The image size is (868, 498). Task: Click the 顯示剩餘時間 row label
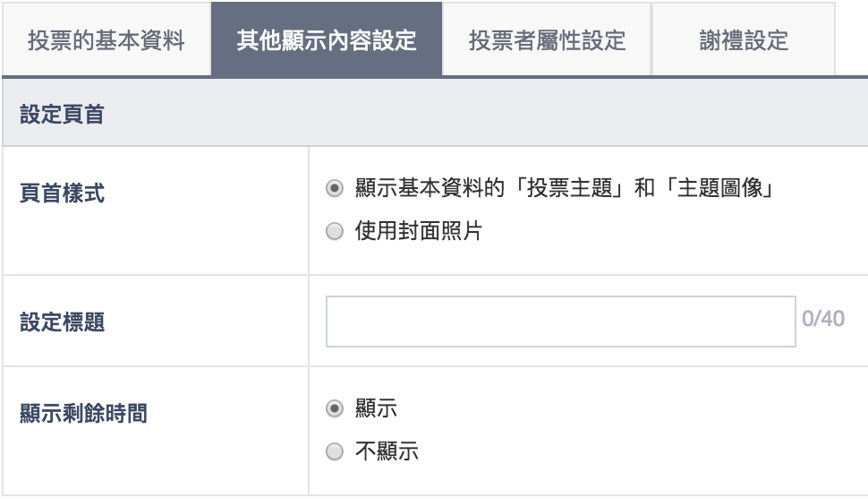pos(83,414)
